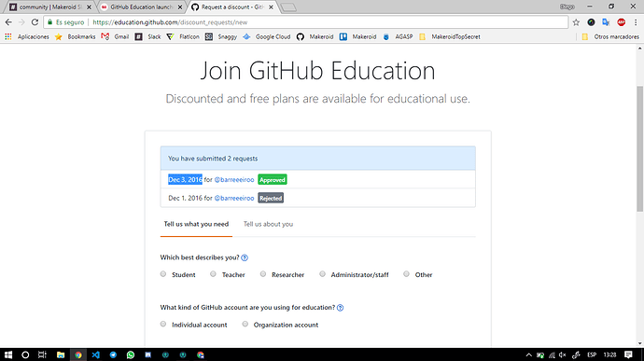This screenshot has height=361, width=644.
Task: Select the Student radio button
Action: pos(163,274)
